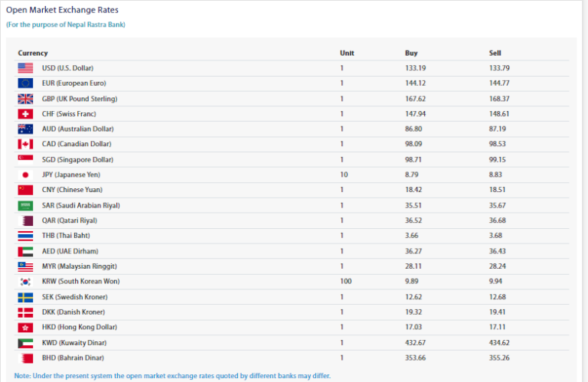Viewport: 588px width, 382px height.
Task: Select the UK flag next to GBP
Action: tap(25, 99)
